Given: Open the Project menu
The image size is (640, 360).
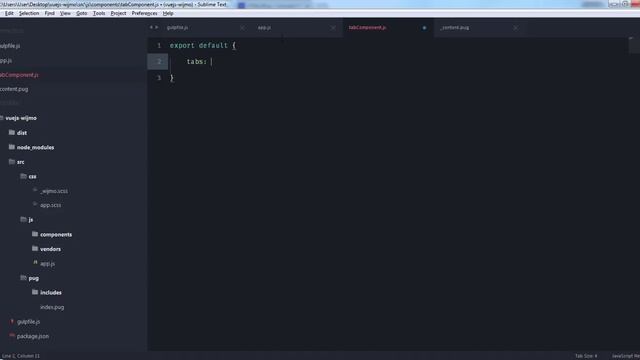Looking at the screenshot, I should pyautogui.click(x=118, y=13).
